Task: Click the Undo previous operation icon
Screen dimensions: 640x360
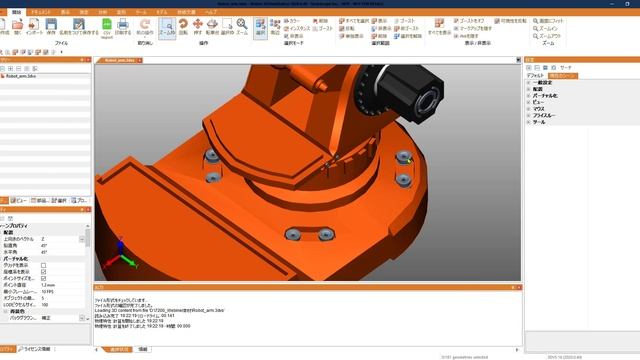Action: tap(144, 24)
